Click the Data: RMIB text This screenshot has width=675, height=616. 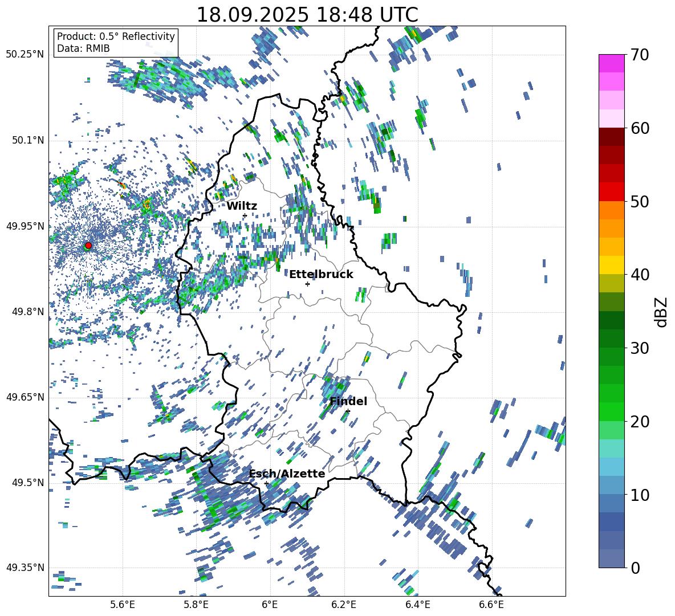(83, 48)
